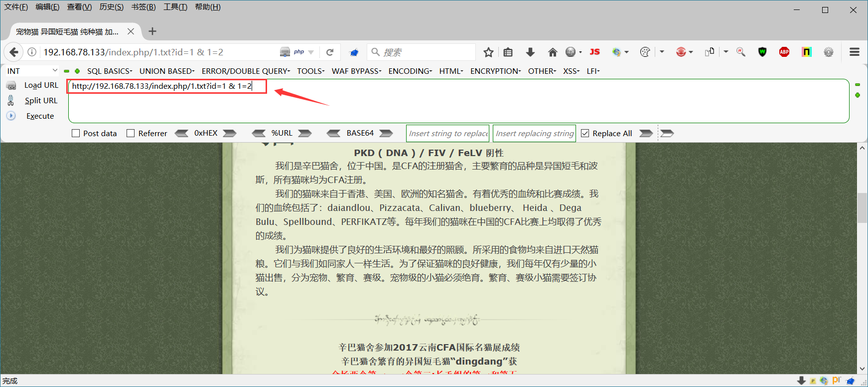Viewport: 868px width, 387px height.
Task: Expand the UNION BASED menu
Action: click(167, 71)
